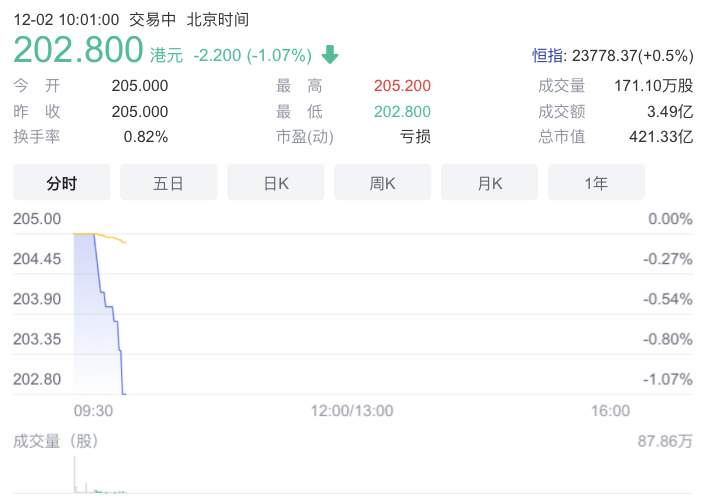Click the 09:30 time axis label

(x=92, y=410)
